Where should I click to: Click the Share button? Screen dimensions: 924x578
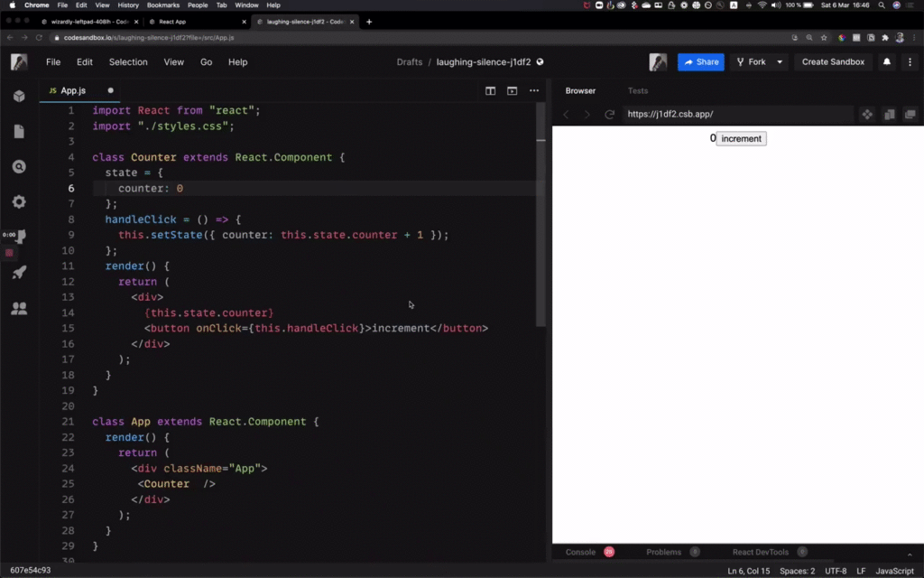click(x=700, y=62)
